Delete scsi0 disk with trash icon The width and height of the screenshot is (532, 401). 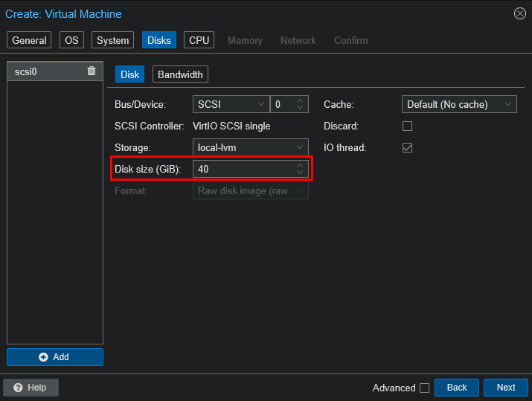pyautogui.click(x=92, y=71)
